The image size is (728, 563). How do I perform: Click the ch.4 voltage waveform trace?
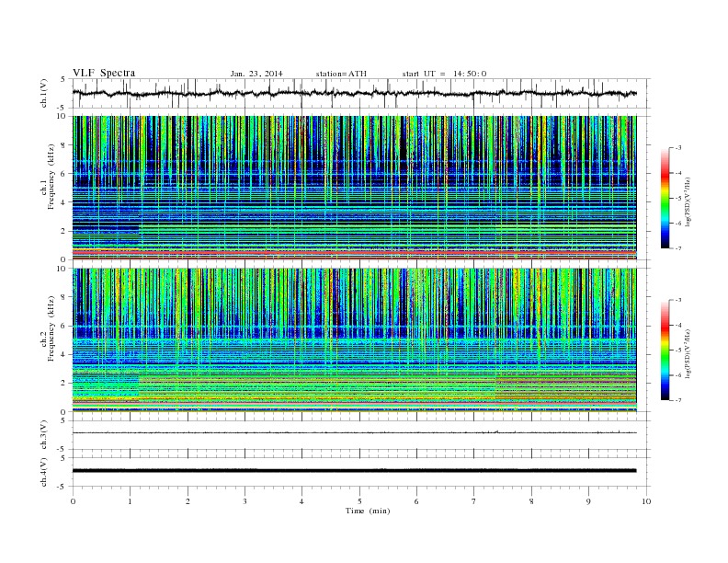354,471
